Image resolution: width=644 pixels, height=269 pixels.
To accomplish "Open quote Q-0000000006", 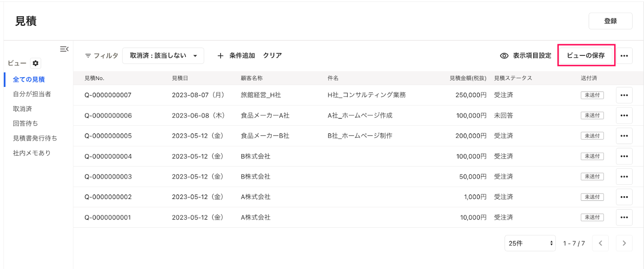I will pos(108,115).
